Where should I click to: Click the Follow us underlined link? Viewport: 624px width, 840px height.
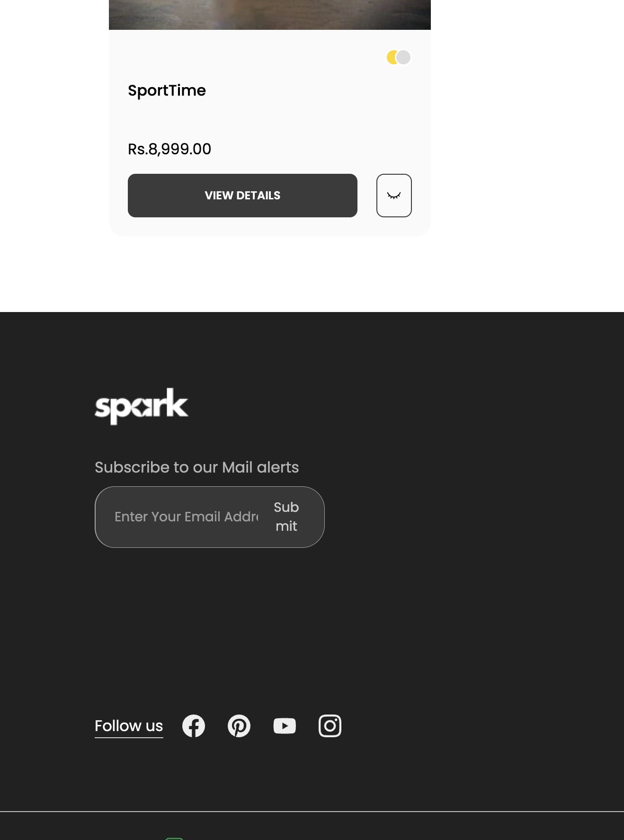129,726
